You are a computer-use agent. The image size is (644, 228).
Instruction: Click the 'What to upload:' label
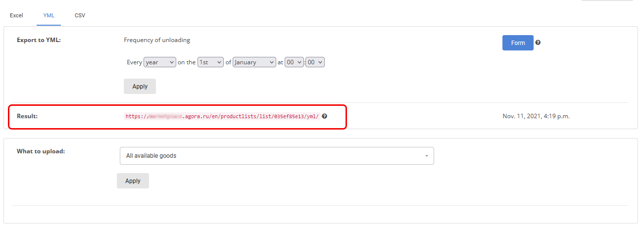41,151
